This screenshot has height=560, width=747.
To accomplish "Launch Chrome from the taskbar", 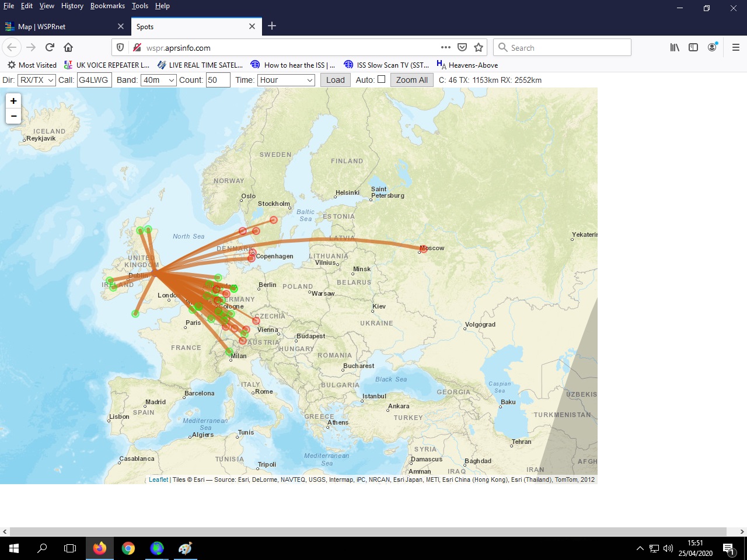I will pos(128,548).
